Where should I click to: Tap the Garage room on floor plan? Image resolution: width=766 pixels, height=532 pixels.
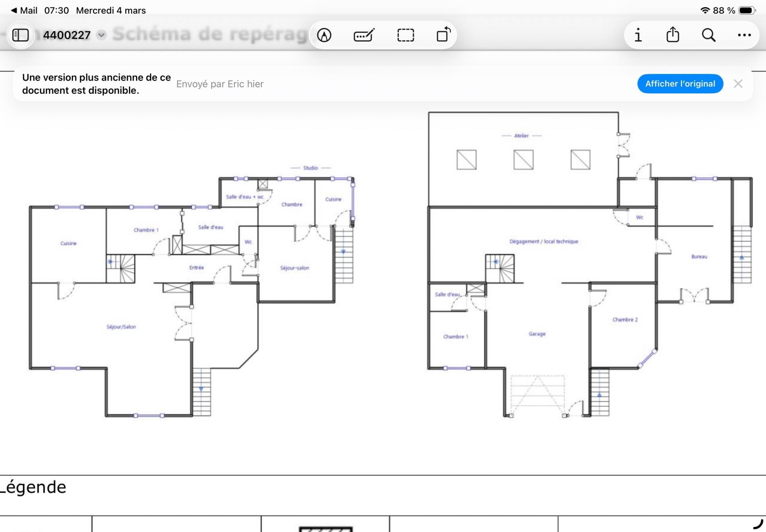pos(537,334)
